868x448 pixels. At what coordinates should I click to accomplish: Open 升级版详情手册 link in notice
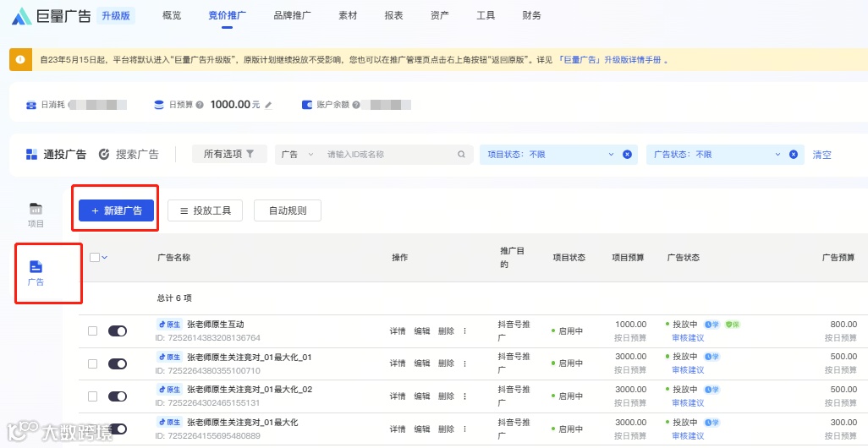(x=609, y=60)
